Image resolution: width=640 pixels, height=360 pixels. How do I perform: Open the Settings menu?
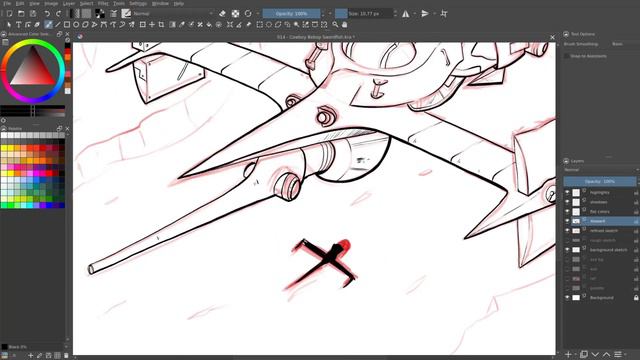(138, 3)
